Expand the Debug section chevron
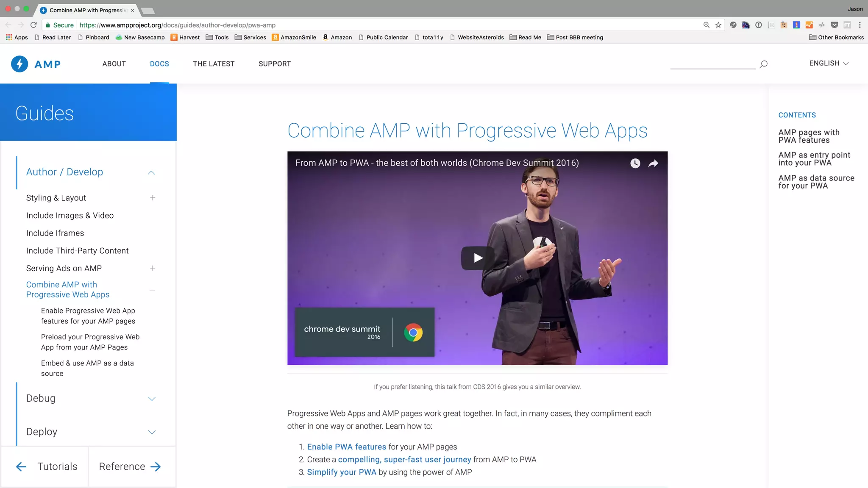Viewport: 868px width, 488px height. [152, 399]
